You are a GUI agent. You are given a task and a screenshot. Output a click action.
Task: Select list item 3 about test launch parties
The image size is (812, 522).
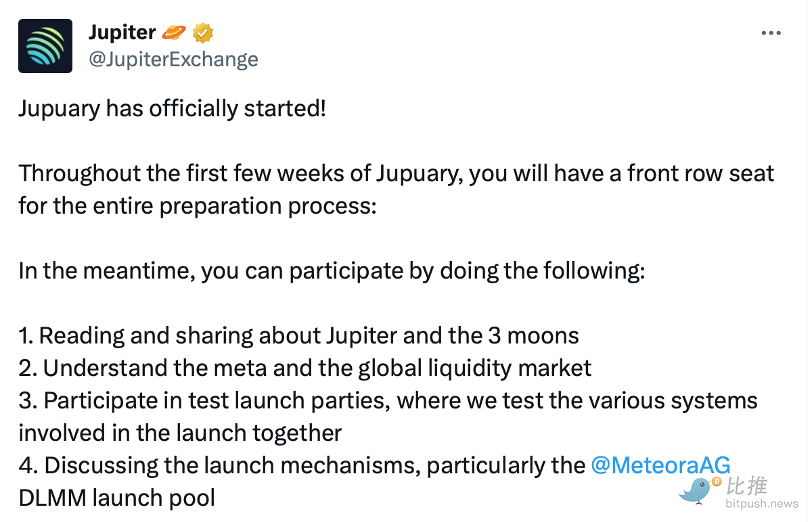point(388,417)
